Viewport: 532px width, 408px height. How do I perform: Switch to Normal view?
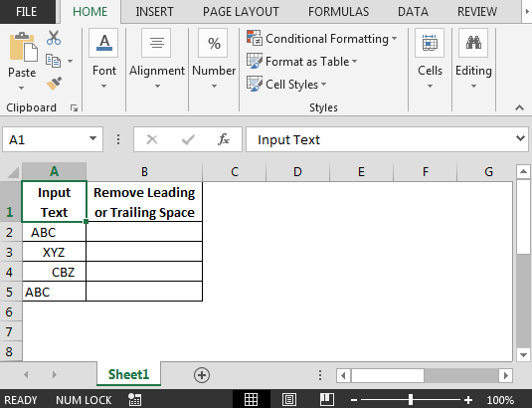[251, 399]
